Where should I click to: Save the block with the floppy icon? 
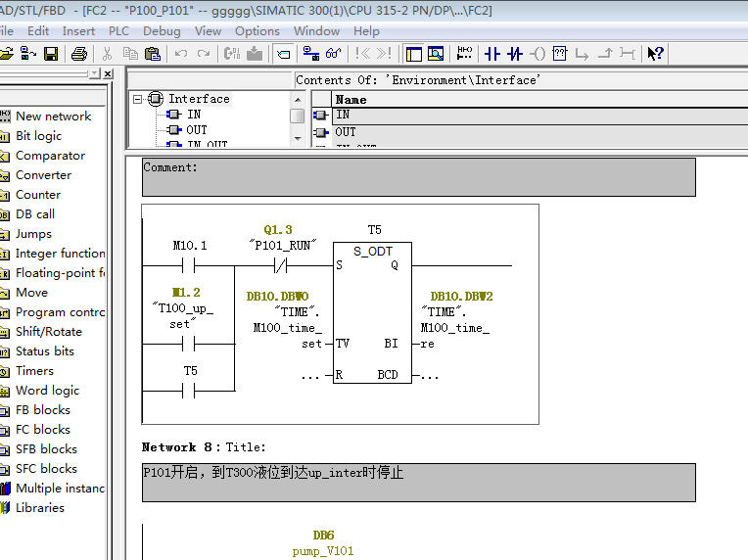(51, 54)
